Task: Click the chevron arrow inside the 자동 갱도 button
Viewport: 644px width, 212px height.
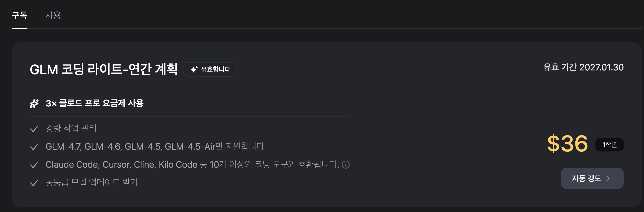Action: [x=608, y=178]
